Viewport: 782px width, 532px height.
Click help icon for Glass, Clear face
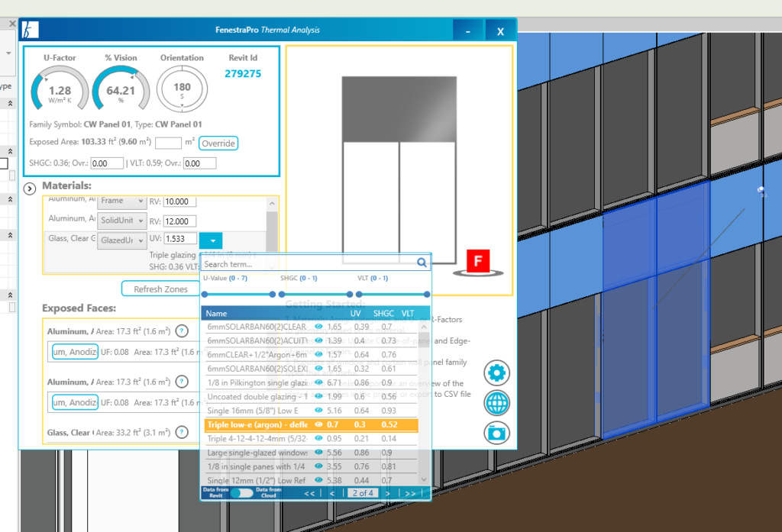[x=182, y=432]
